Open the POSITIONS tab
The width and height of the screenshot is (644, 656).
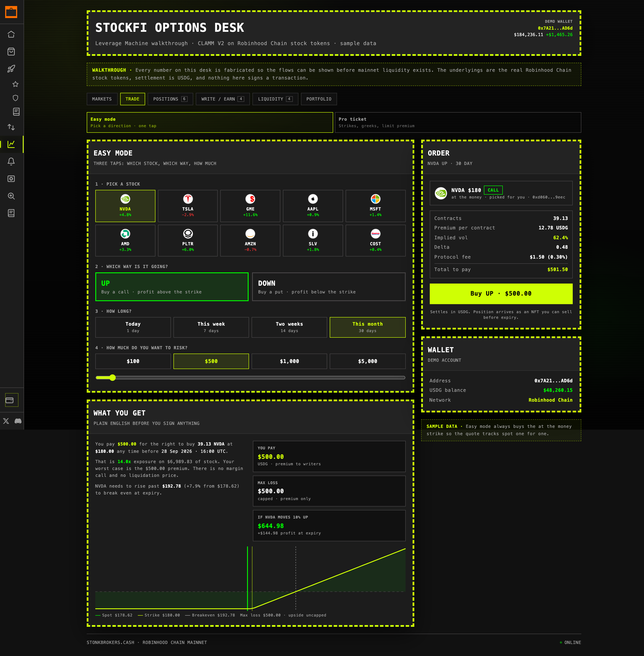[x=170, y=99]
